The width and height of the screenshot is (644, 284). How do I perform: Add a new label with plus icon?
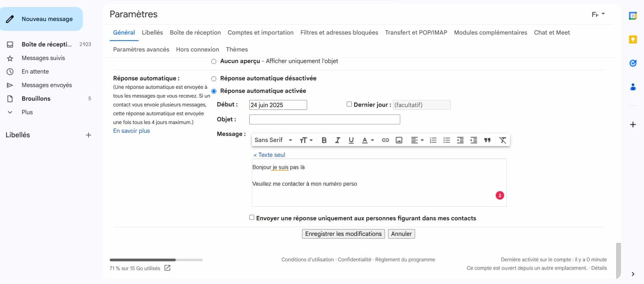[x=88, y=135]
